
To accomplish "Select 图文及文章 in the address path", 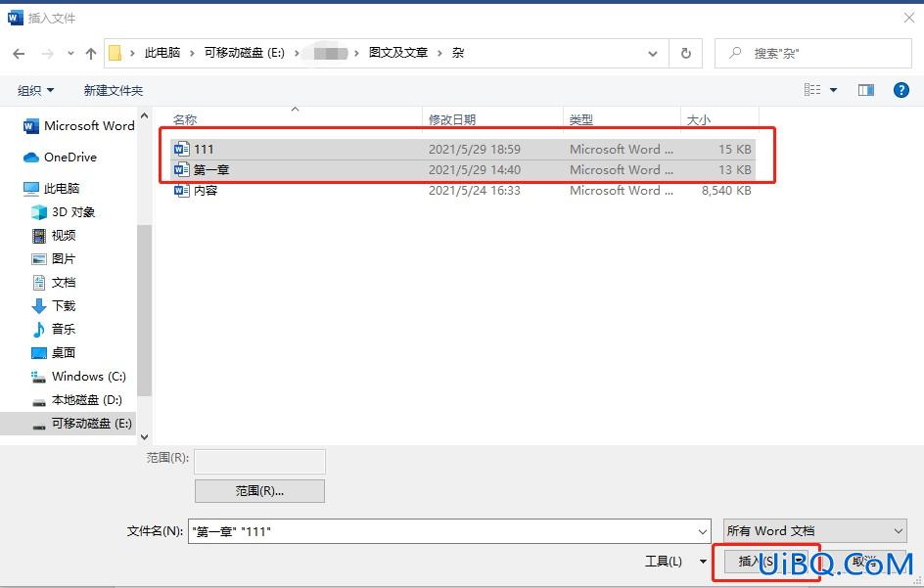I will click(x=398, y=53).
